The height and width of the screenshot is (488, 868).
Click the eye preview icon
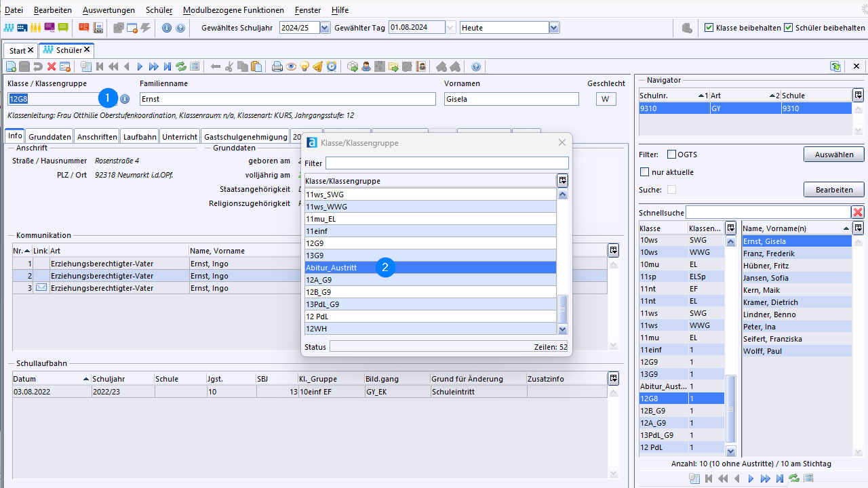291,66
